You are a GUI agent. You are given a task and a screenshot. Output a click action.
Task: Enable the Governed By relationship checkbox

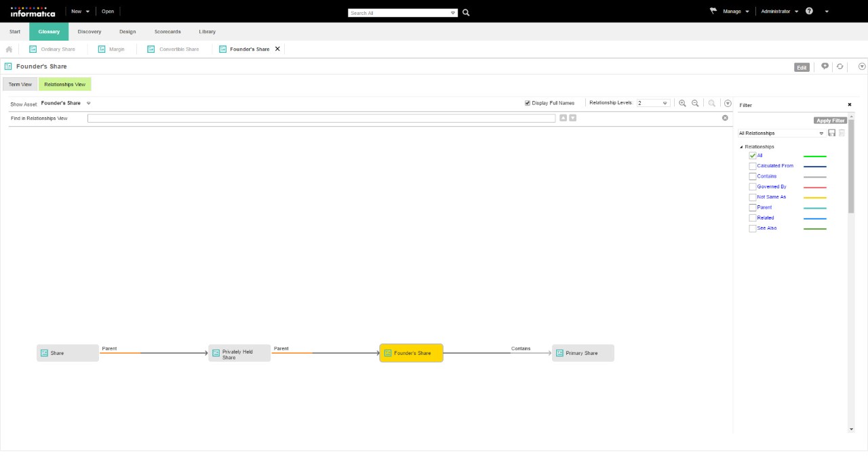[x=752, y=187]
